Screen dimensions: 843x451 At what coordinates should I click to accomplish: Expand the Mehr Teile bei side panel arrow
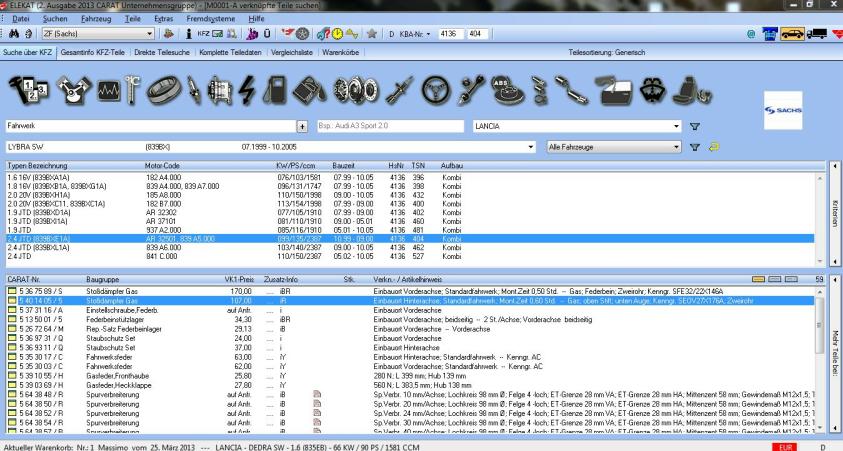[x=835, y=280]
